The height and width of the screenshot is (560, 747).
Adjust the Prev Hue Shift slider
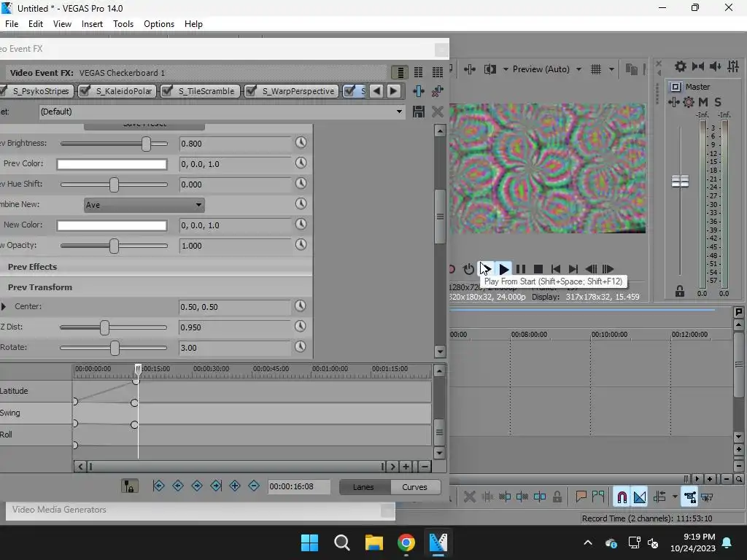114,184
